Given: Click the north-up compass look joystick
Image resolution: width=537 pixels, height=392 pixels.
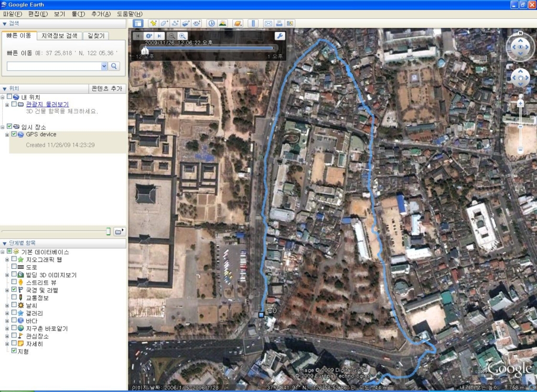Looking at the screenshot, I should tap(520, 47).
